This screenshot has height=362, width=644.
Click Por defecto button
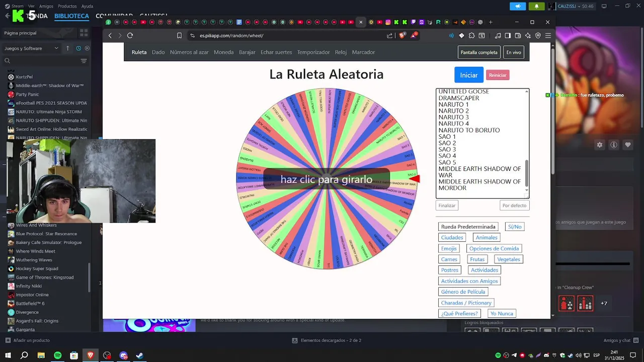coord(514,205)
